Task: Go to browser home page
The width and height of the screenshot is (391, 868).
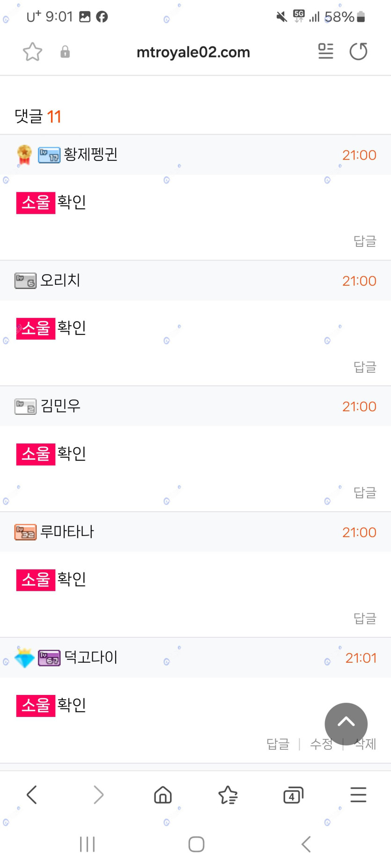Action: [x=163, y=795]
